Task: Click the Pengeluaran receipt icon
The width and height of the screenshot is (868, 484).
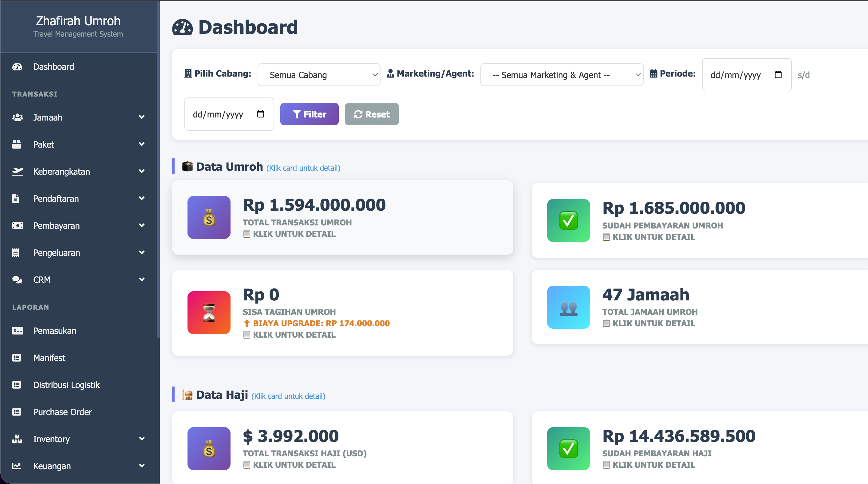Action: (15, 252)
